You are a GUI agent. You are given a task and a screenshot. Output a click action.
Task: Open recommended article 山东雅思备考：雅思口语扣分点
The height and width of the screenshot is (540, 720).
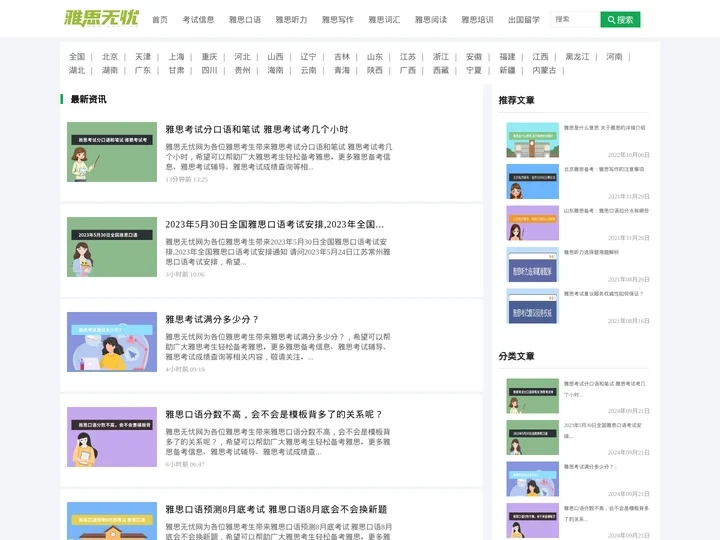(x=606, y=211)
